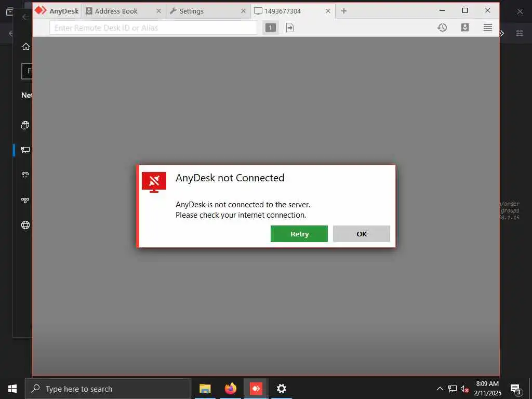Screen dimensions: 532x399
Task: Click the AnyDesk taskbar icon
Action: (x=256, y=389)
